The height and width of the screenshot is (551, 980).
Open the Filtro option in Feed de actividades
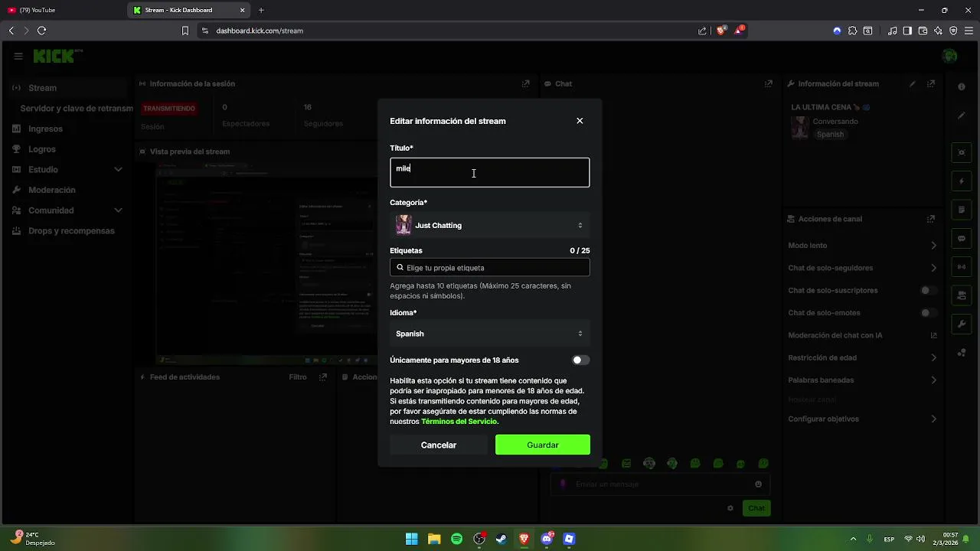pos(298,377)
